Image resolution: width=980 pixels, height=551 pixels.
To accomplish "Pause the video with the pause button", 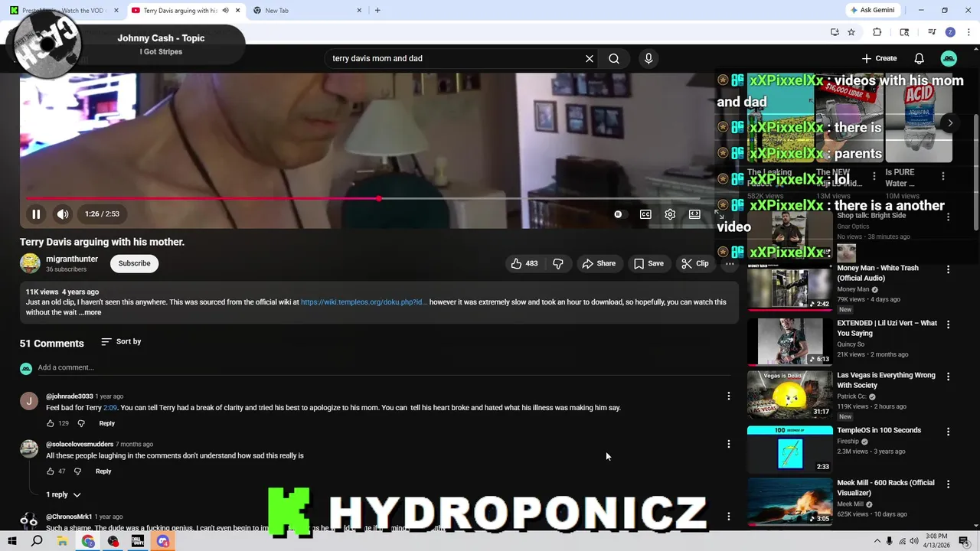I will tap(36, 214).
